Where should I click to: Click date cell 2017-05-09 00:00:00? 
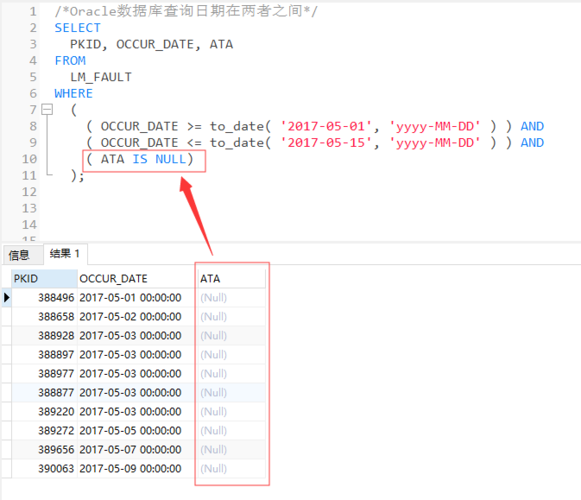(x=136, y=468)
